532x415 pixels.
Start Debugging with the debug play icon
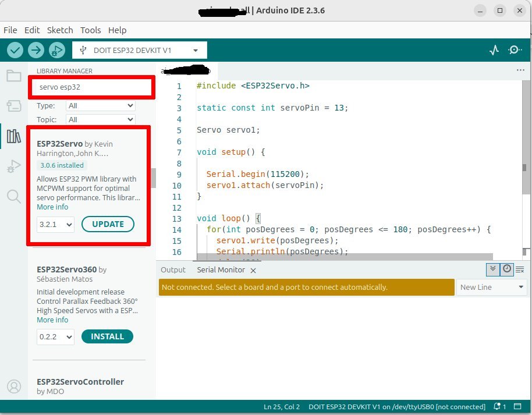click(x=57, y=50)
